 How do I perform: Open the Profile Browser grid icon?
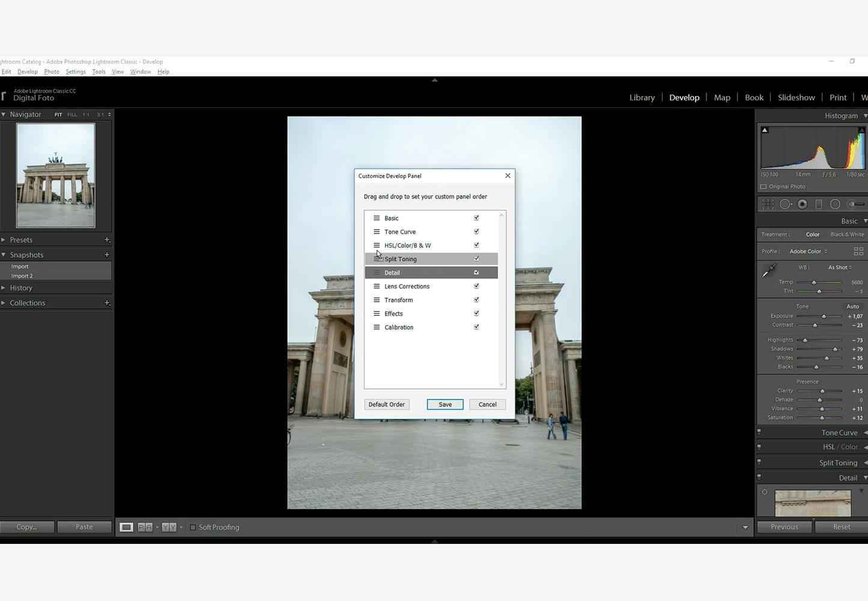click(858, 251)
